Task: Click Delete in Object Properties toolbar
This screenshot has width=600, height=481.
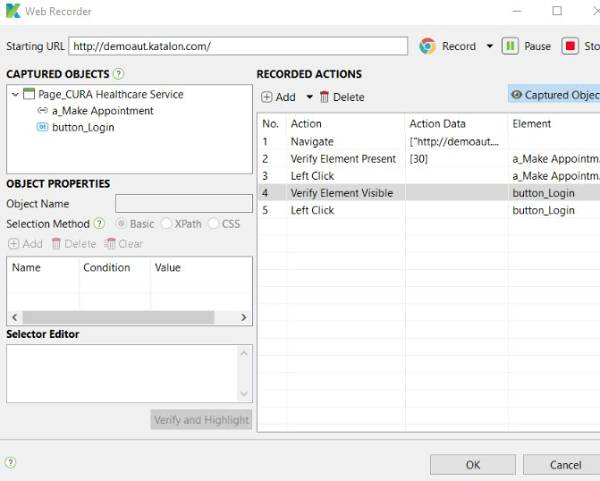Action: [x=74, y=244]
